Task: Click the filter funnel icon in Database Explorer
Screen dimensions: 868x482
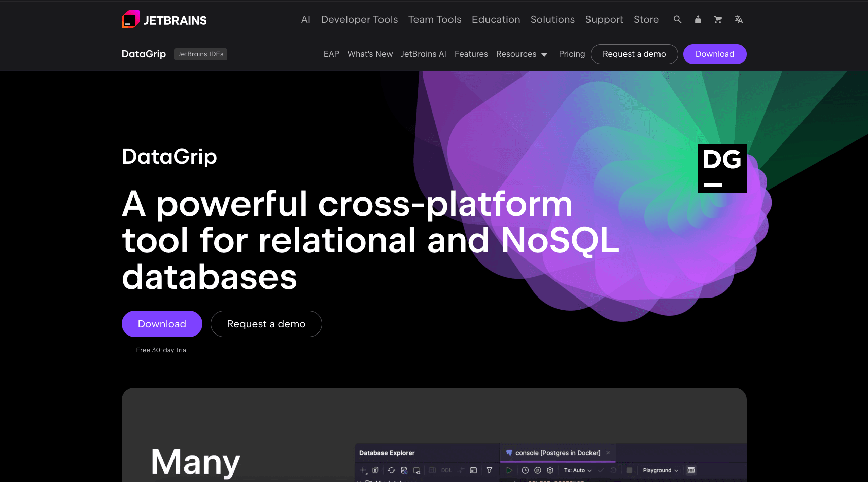Action: tap(489, 470)
